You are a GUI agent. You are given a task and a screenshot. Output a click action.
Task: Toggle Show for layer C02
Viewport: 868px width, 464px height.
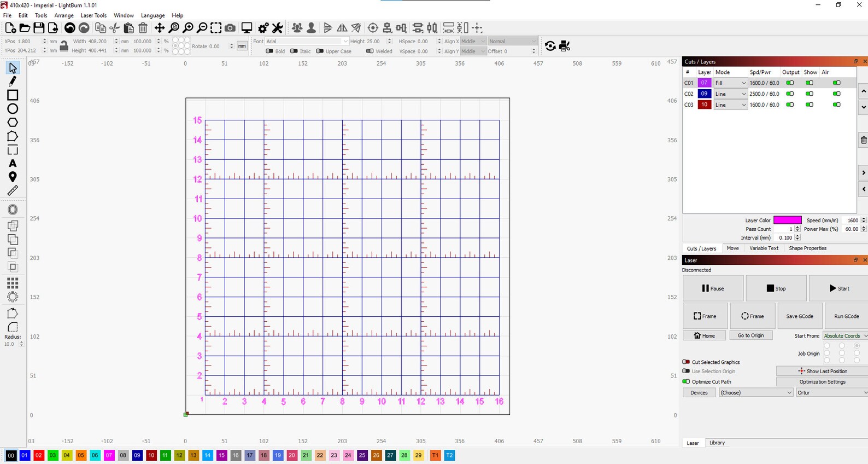click(810, 94)
